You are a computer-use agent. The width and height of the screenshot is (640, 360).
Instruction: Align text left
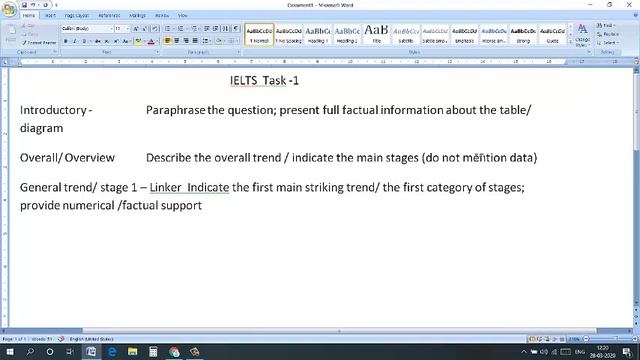(167, 41)
